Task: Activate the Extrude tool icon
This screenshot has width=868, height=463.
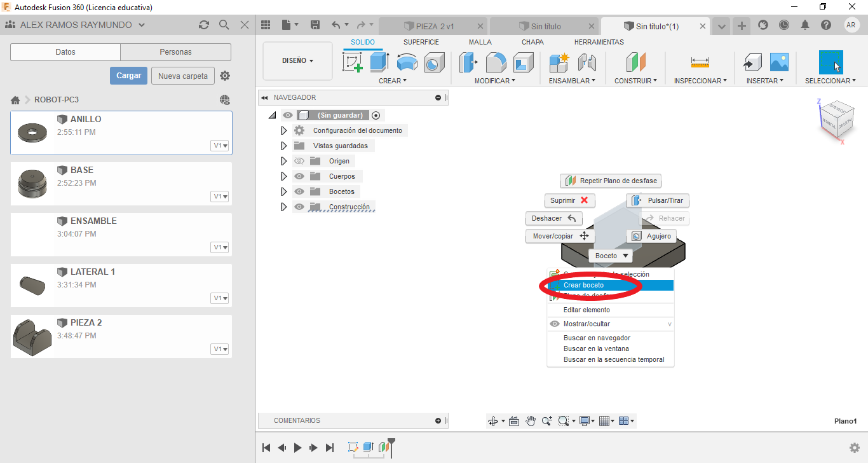Action: pyautogui.click(x=379, y=62)
